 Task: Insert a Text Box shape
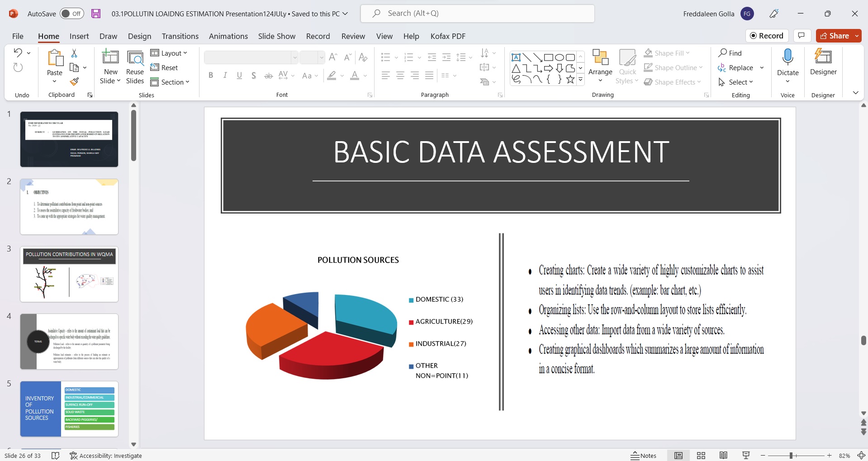tap(516, 57)
